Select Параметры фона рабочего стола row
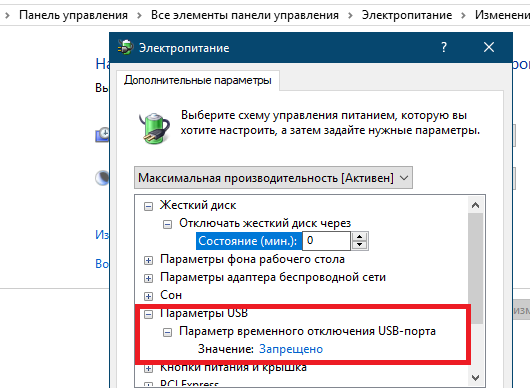Viewport: 530px width, 388px height. tap(252, 259)
